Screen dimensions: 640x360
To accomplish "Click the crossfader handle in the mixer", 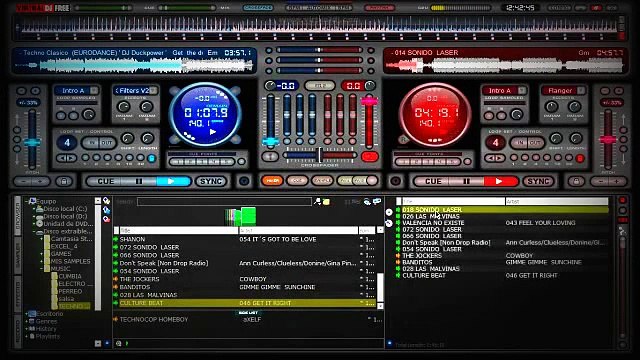I will (x=320, y=155).
